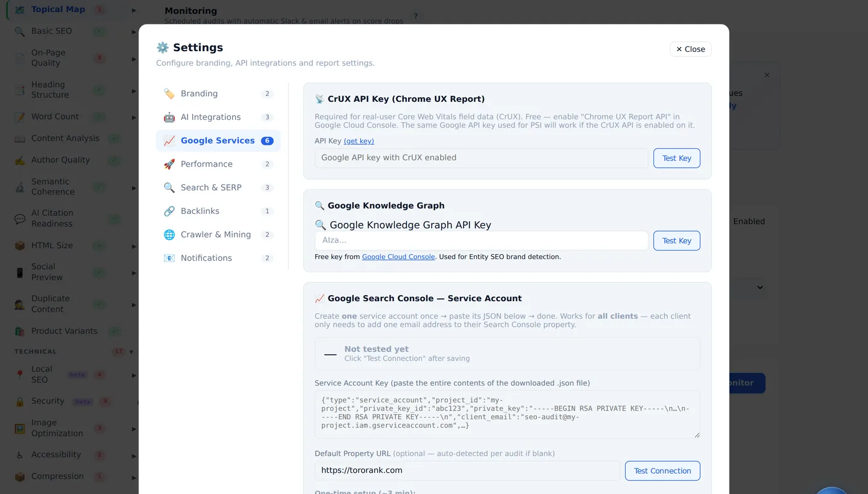Open Topical Map in sidebar

58,10
